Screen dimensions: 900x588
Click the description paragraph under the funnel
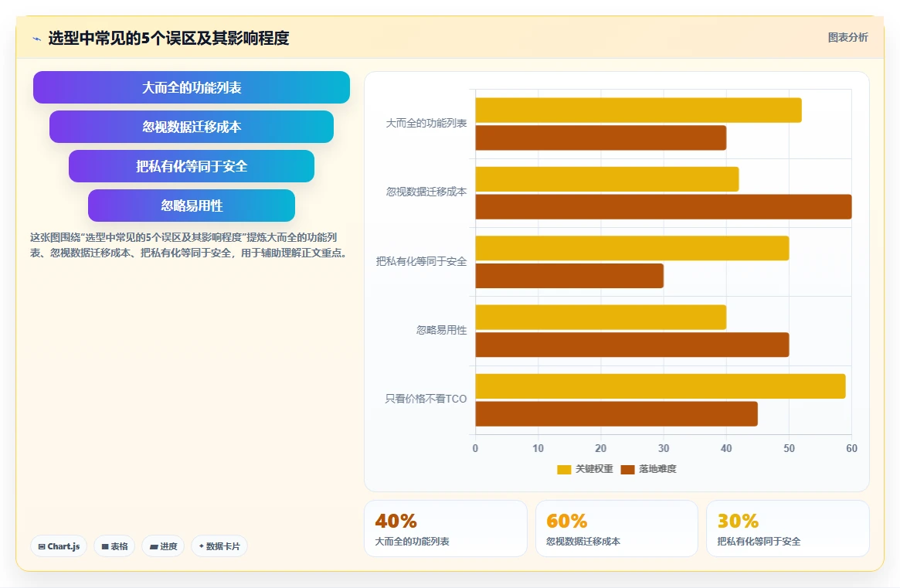189,245
